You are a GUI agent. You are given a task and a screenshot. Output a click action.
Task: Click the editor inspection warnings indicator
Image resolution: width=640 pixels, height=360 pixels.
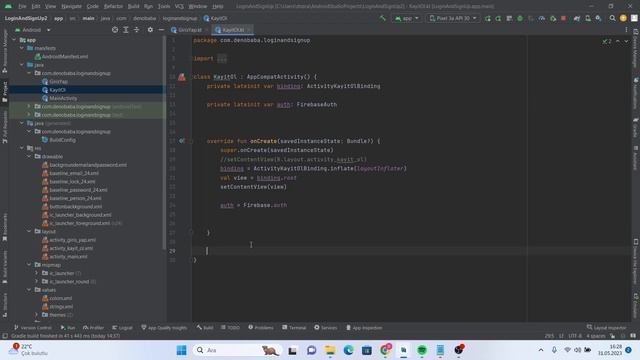tap(607, 41)
